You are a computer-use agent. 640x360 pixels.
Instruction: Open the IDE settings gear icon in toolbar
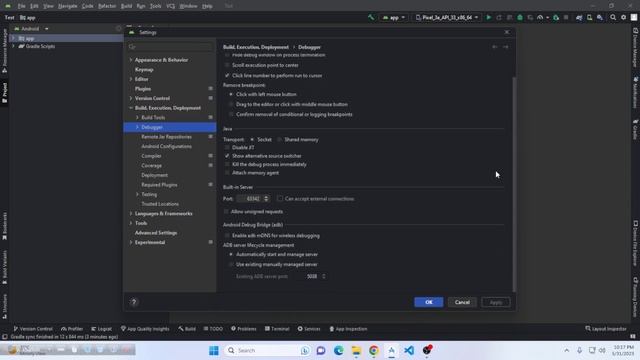click(x=624, y=18)
